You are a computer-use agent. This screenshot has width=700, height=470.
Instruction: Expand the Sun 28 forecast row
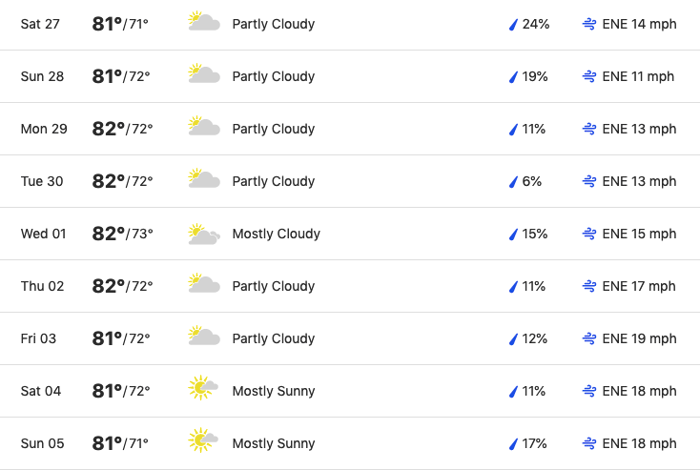pos(350,76)
